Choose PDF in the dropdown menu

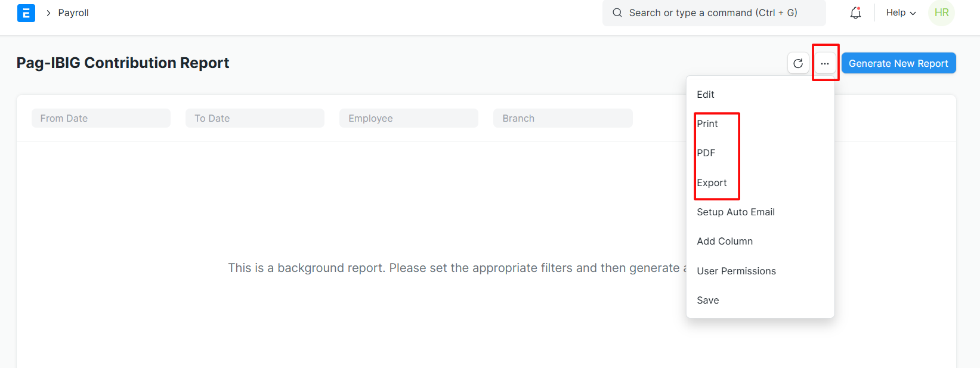[760, 153]
